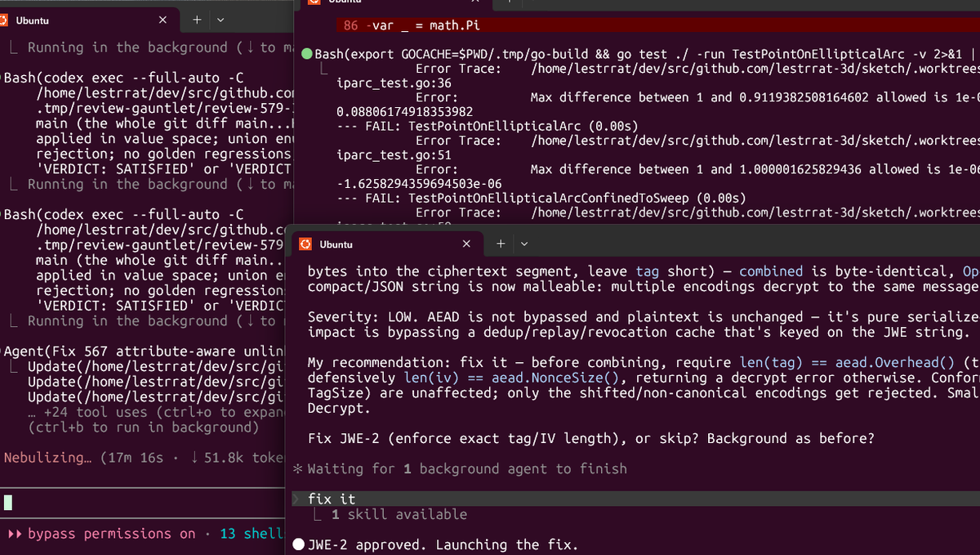Select Ubuntu tab in bottom-right terminal
The height and width of the screenshot is (555, 980).
point(388,244)
